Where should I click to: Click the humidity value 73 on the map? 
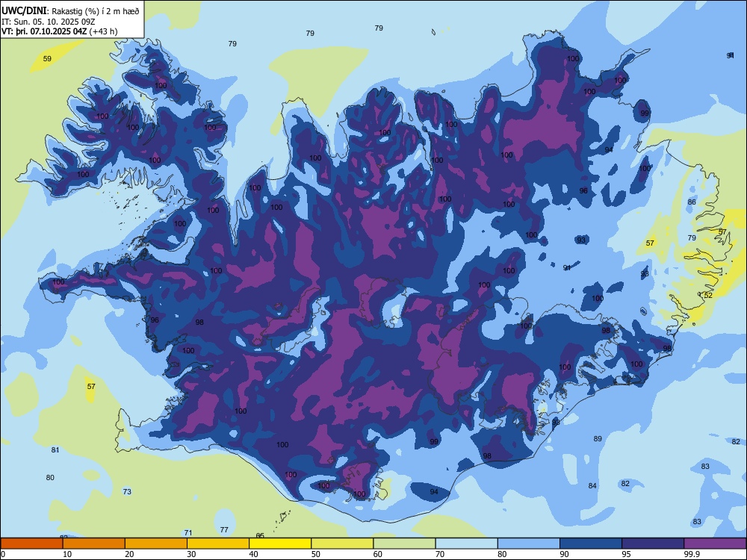coord(127,491)
